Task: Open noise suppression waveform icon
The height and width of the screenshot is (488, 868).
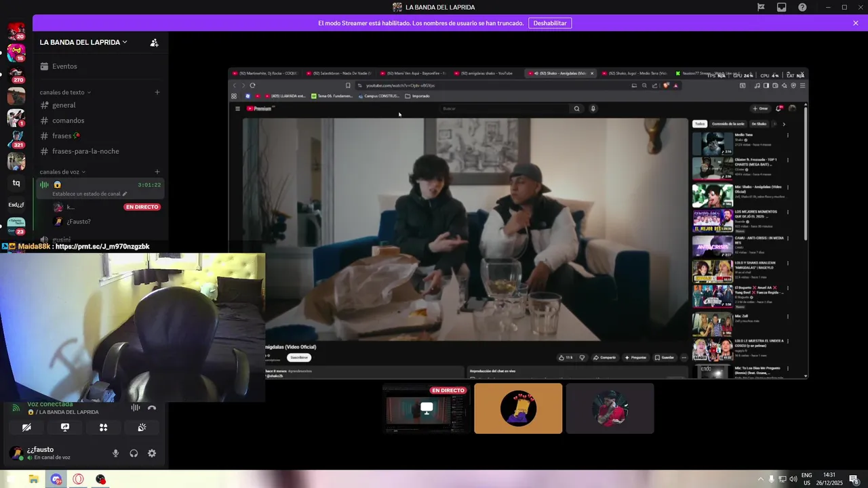Action: pos(136,407)
